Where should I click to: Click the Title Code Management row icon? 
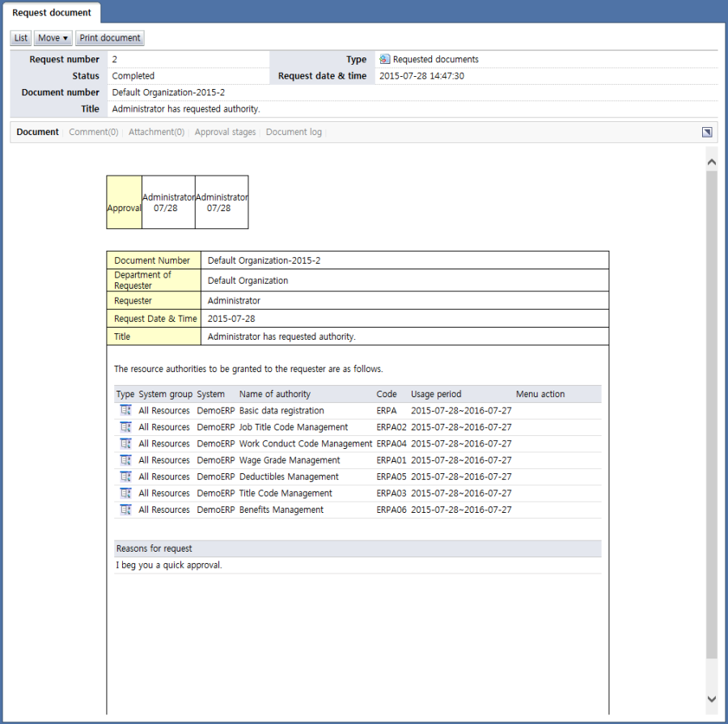tap(125, 493)
